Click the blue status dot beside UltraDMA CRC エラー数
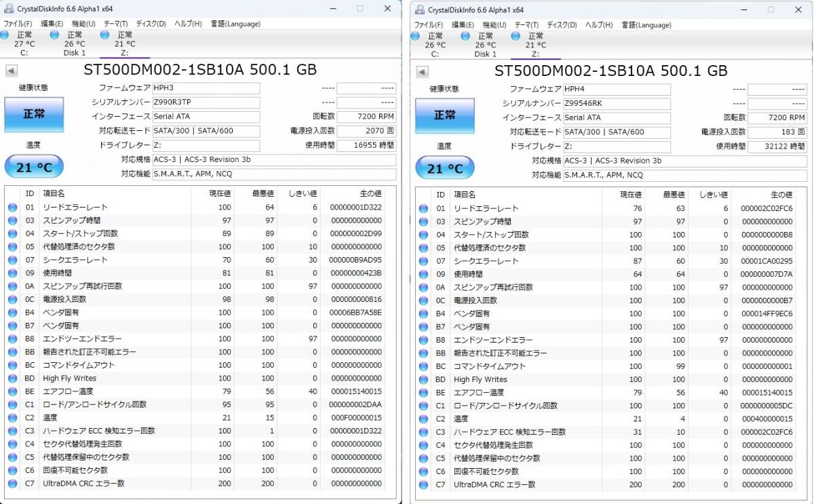This screenshot has height=504, width=814. [x=14, y=484]
